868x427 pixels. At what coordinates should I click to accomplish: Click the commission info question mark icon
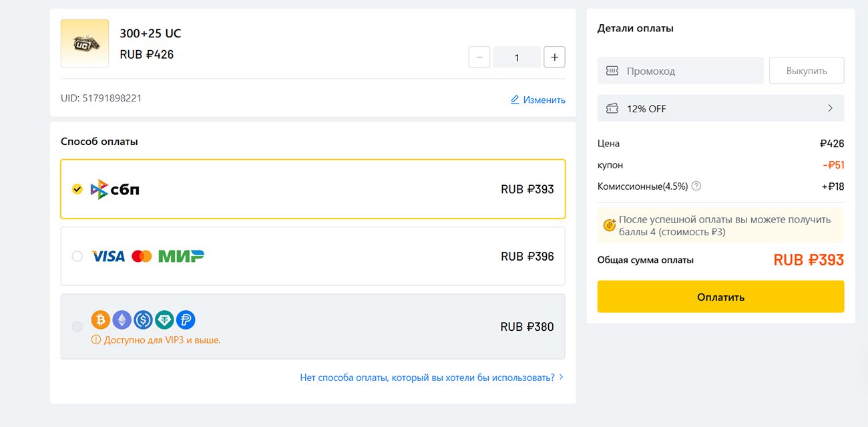[696, 186]
